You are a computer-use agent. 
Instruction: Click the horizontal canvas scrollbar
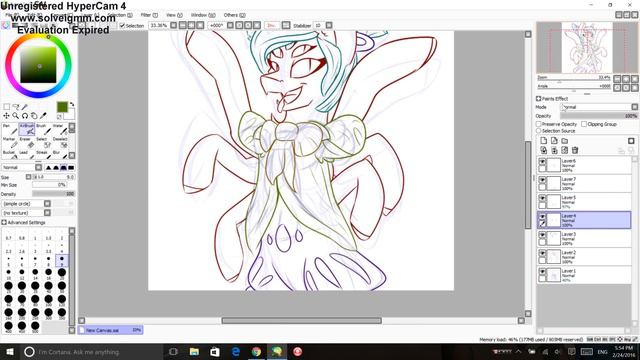point(301,321)
